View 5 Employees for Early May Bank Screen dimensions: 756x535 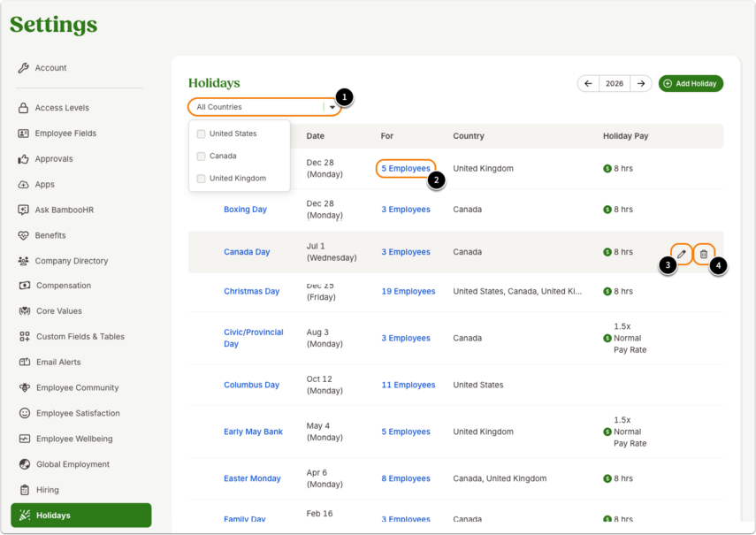406,432
